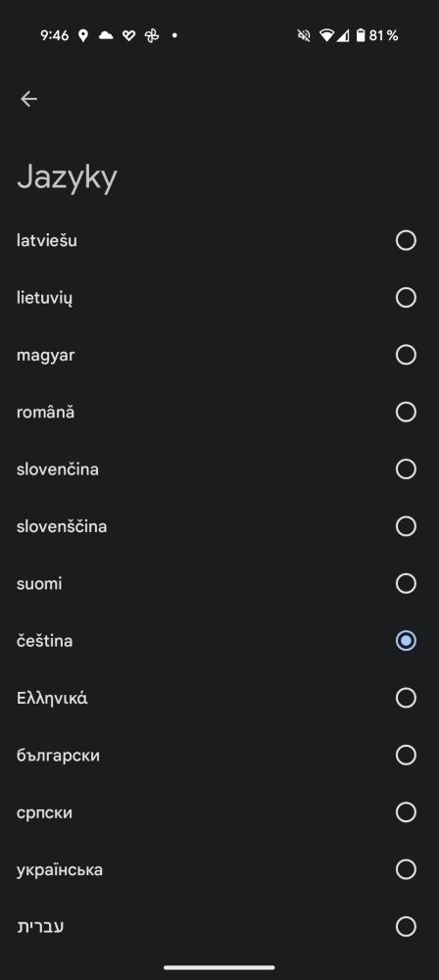Pick română language entry
Screen dimensions: 439x980
(219, 412)
